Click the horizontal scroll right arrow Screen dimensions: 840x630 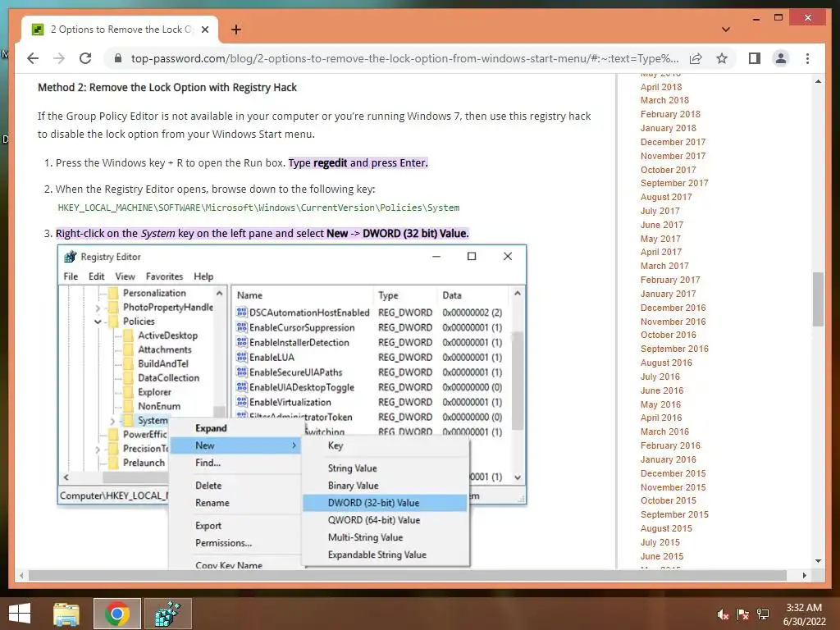[x=804, y=575]
